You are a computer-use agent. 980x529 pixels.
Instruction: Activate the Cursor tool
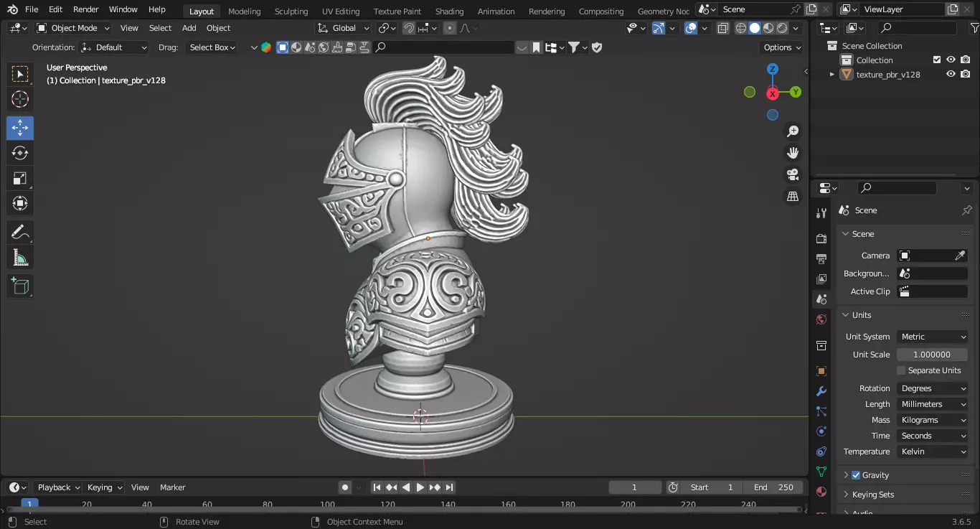pyautogui.click(x=20, y=100)
